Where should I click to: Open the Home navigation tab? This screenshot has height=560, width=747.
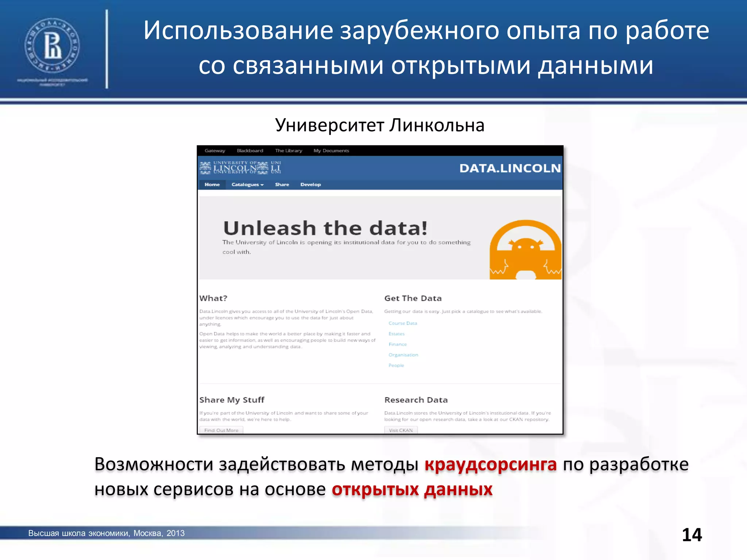click(212, 184)
